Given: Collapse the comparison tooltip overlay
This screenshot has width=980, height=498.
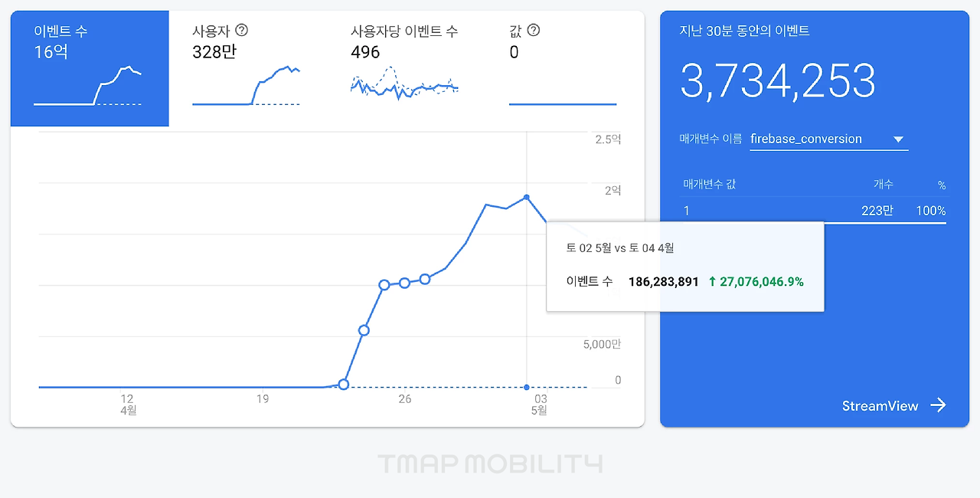Looking at the screenshot, I should (685, 267).
